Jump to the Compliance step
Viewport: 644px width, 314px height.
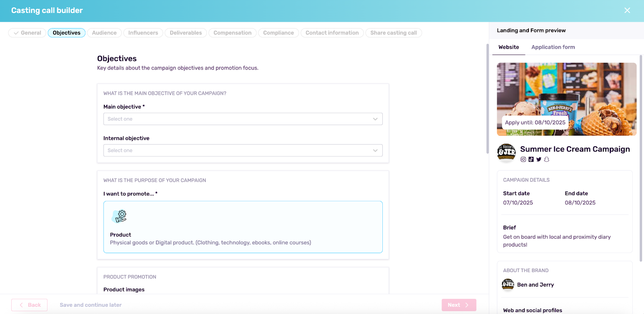[279, 33]
